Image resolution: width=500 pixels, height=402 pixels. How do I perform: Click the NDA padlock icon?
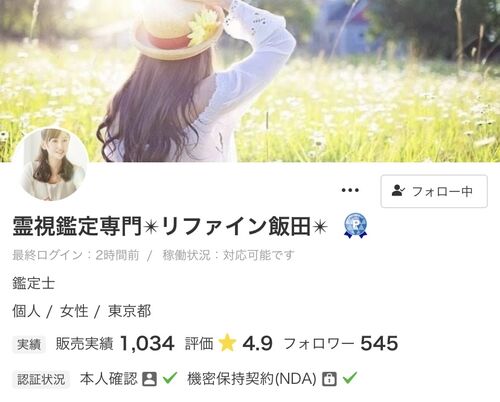point(329,379)
